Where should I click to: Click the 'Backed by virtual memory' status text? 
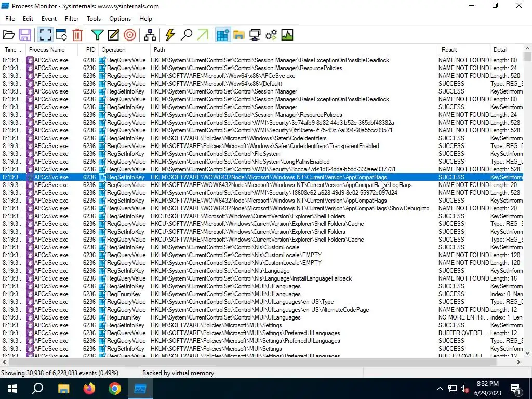point(178,373)
